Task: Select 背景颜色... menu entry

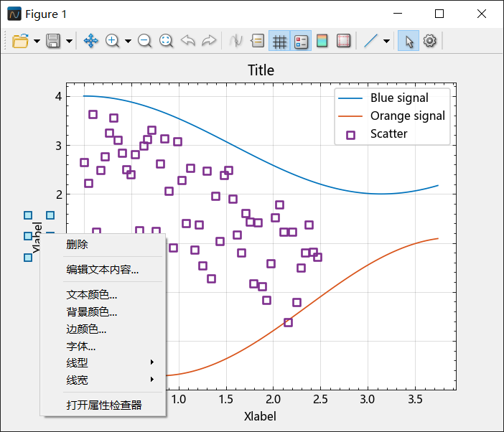Action: pyautogui.click(x=103, y=312)
